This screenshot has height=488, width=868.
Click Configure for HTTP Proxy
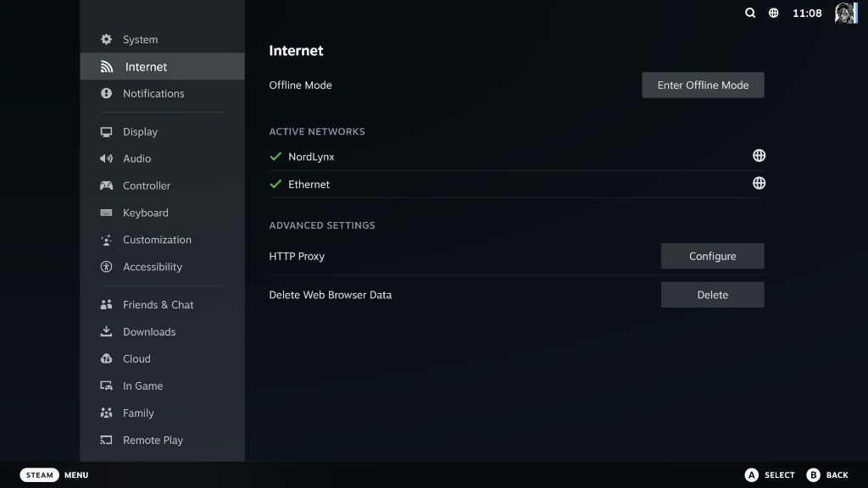click(712, 255)
